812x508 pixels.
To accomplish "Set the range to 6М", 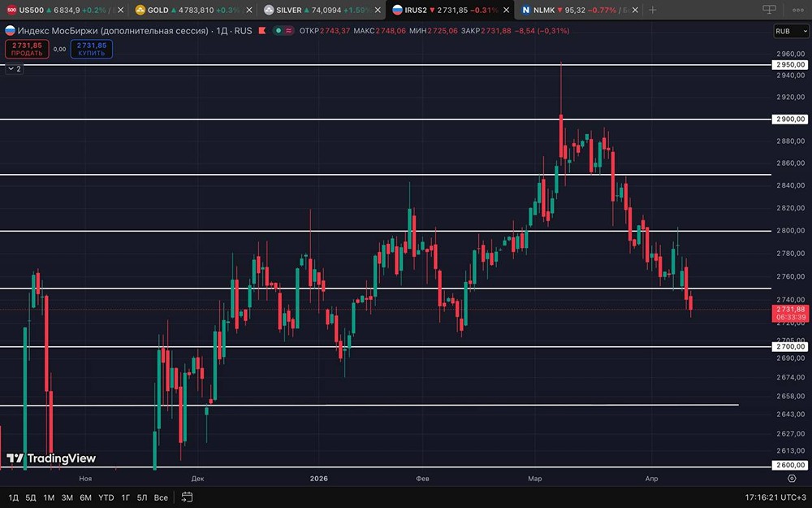I will (x=85, y=497).
